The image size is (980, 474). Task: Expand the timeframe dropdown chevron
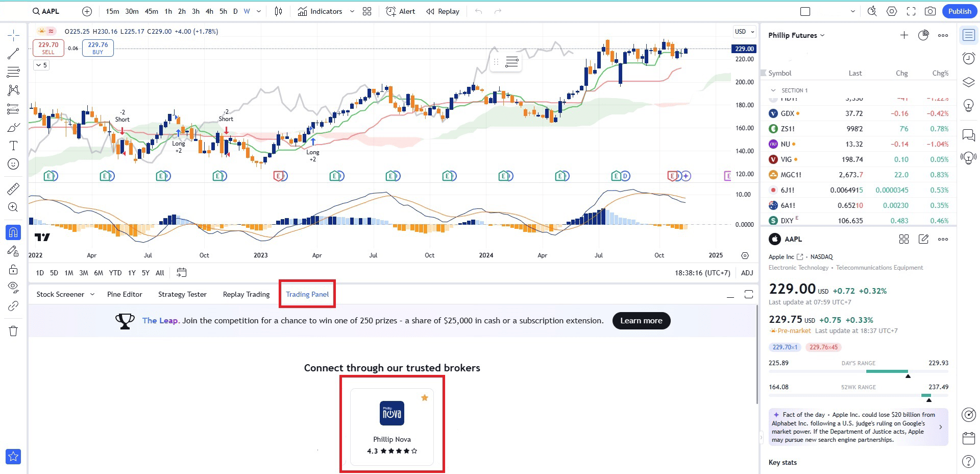(259, 11)
